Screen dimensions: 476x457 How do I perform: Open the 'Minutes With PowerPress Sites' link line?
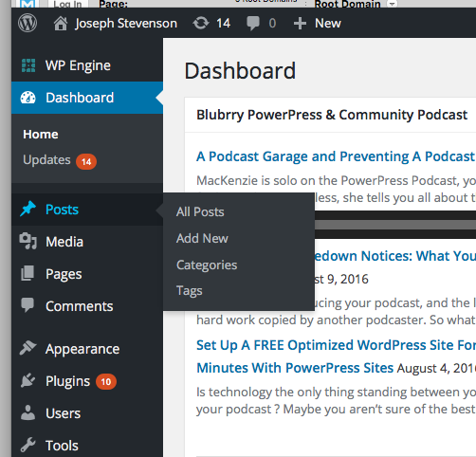(x=295, y=368)
